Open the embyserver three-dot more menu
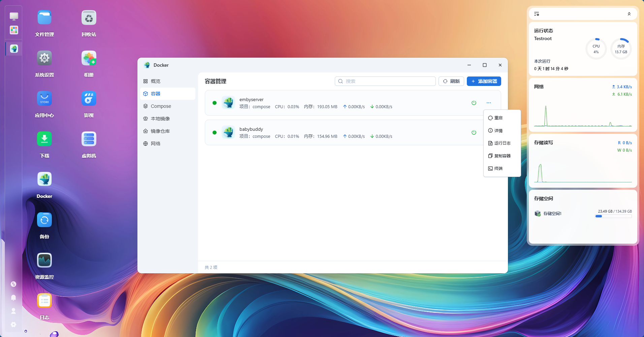The width and height of the screenshot is (644, 337). point(489,103)
